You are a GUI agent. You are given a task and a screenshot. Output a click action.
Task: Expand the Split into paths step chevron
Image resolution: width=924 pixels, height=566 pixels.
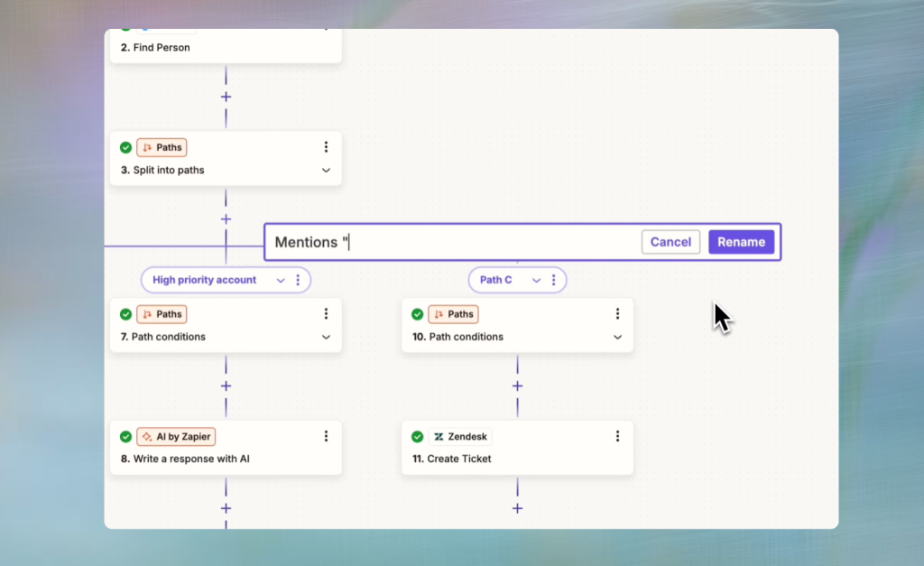click(326, 171)
